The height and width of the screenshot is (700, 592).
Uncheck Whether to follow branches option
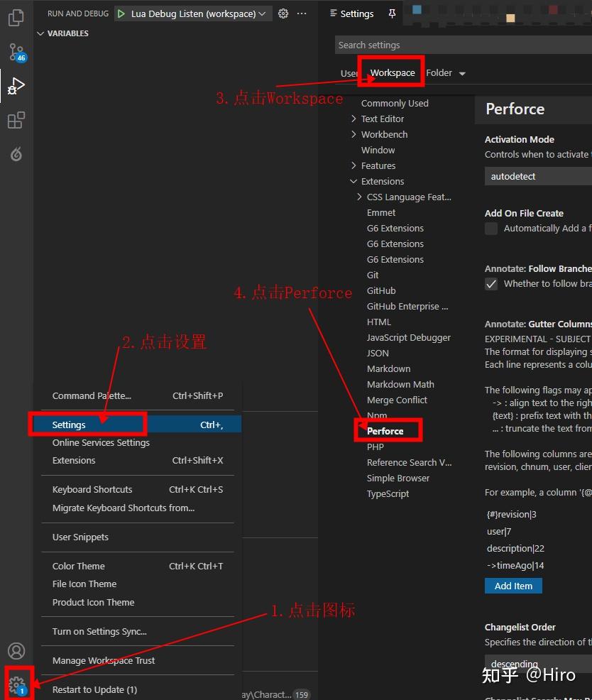490,283
